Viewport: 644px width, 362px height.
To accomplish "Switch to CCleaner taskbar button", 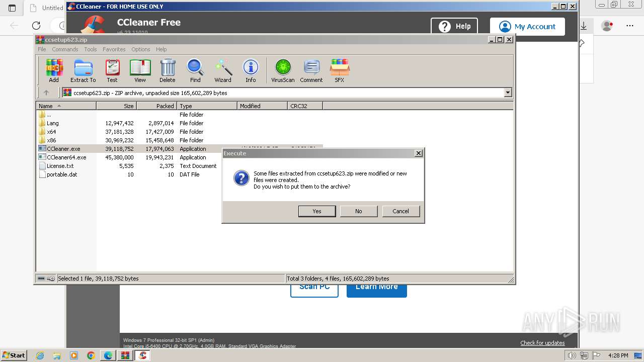I will (143, 355).
